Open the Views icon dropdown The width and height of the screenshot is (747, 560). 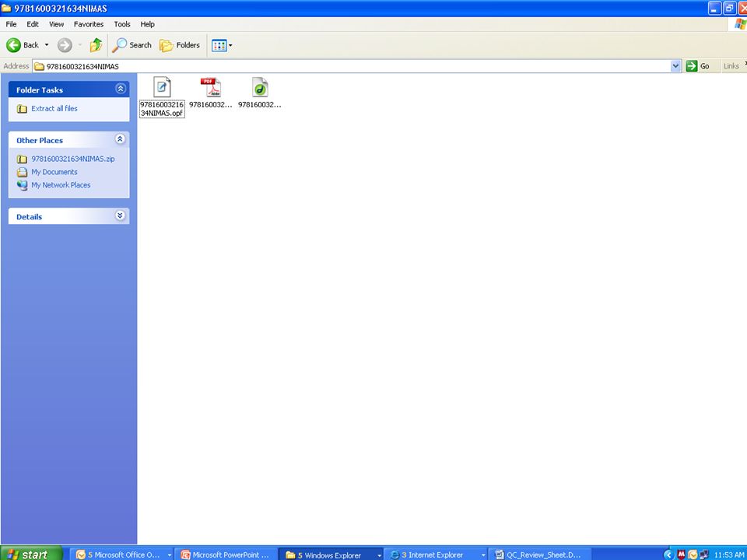point(222,46)
